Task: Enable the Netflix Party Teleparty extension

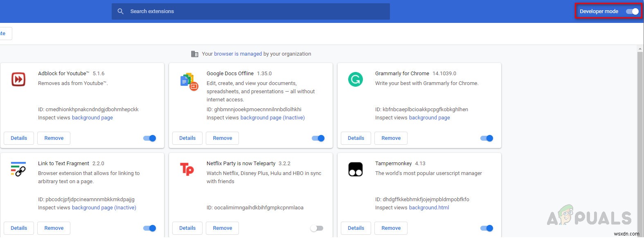Action: [317, 228]
